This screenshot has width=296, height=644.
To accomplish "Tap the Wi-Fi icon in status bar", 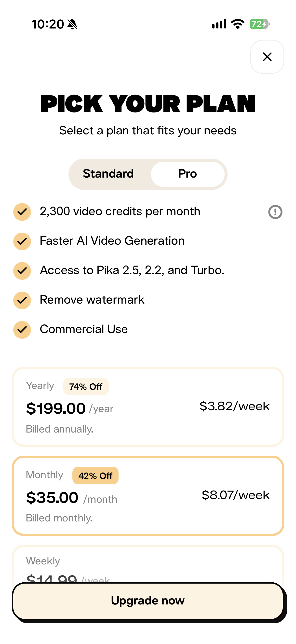I will (238, 24).
